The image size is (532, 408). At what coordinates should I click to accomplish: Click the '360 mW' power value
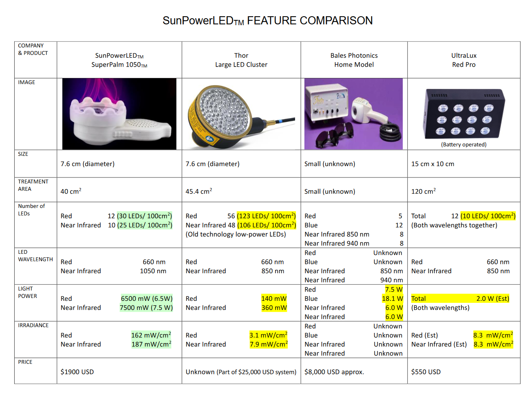click(x=274, y=308)
